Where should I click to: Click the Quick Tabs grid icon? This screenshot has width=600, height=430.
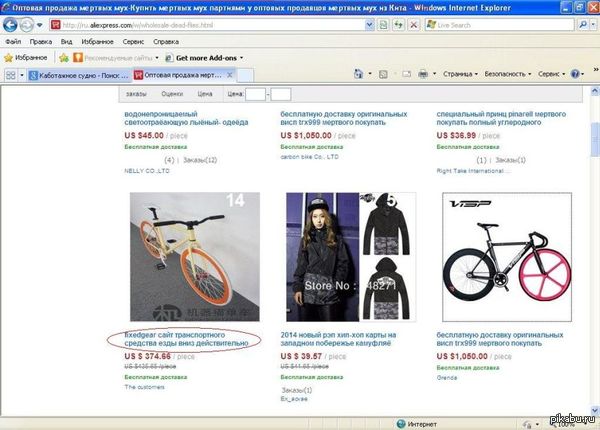click(11, 75)
